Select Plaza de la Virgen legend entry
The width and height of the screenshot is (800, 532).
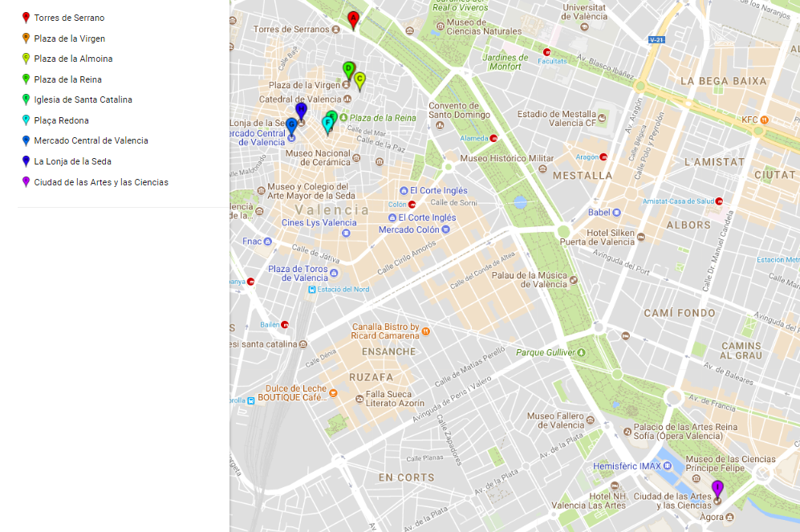pos(69,39)
